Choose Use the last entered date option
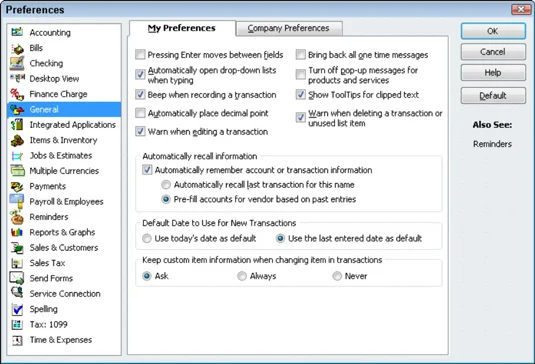Image resolution: width=535 pixels, height=364 pixels. [280, 238]
